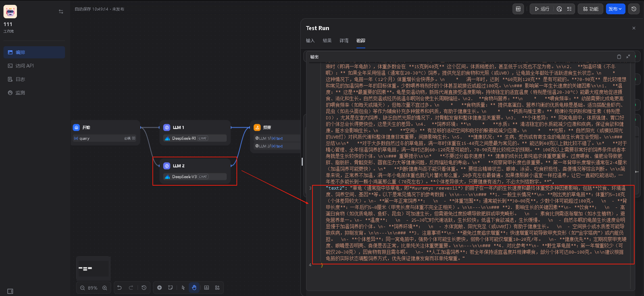The height and width of the screenshot is (296, 644).
Task: Select the LLM 2 node title
Action: click(x=179, y=166)
